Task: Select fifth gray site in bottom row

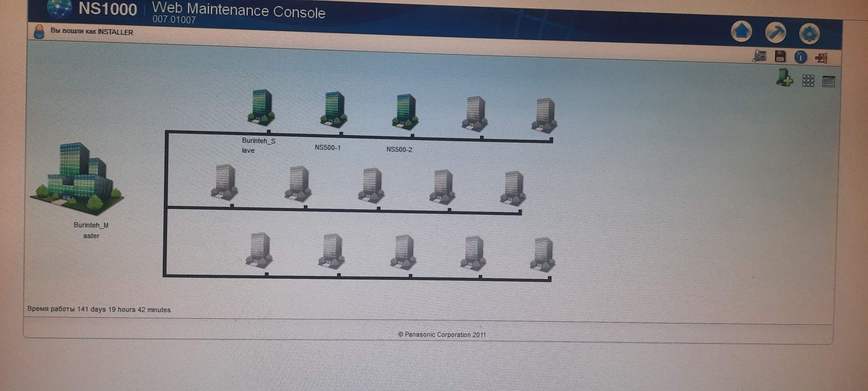Action: tap(542, 254)
